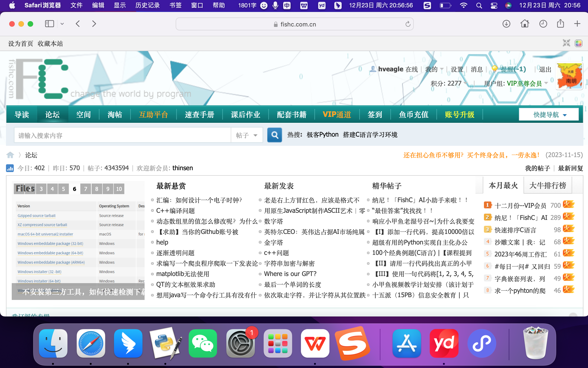
Task: Open the 最新回复 link
Action: click(571, 168)
